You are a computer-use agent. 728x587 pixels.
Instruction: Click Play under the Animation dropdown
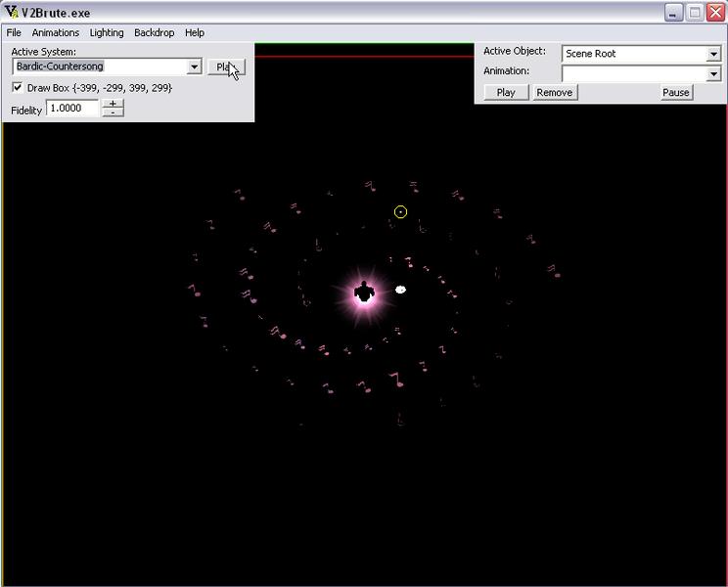(x=506, y=92)
